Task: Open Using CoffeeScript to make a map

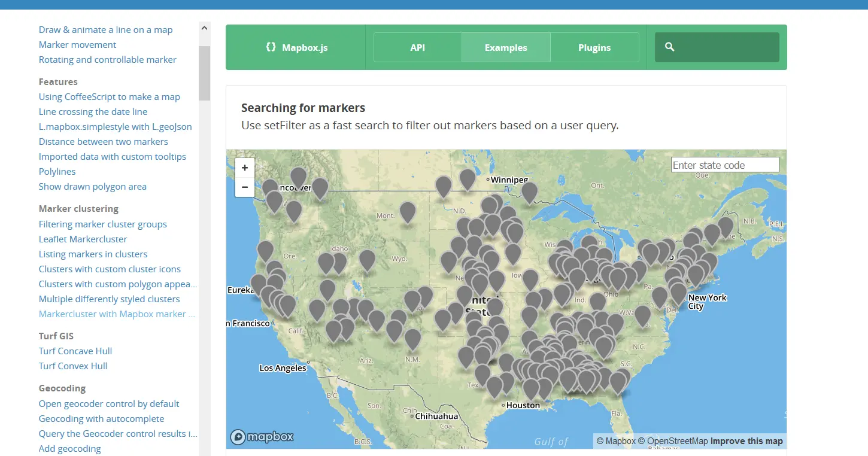Action: pyautogui.click(x=110, y=96)
